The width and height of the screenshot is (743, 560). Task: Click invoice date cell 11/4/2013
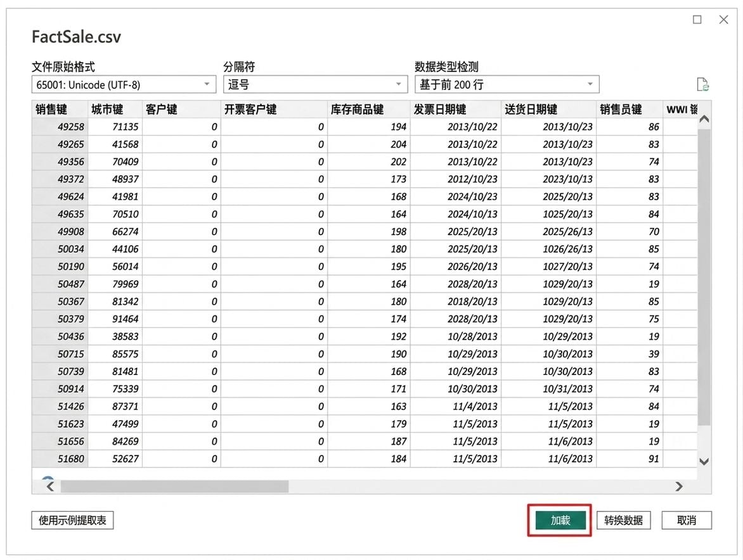pyautogui.click(x=455, y=407)
